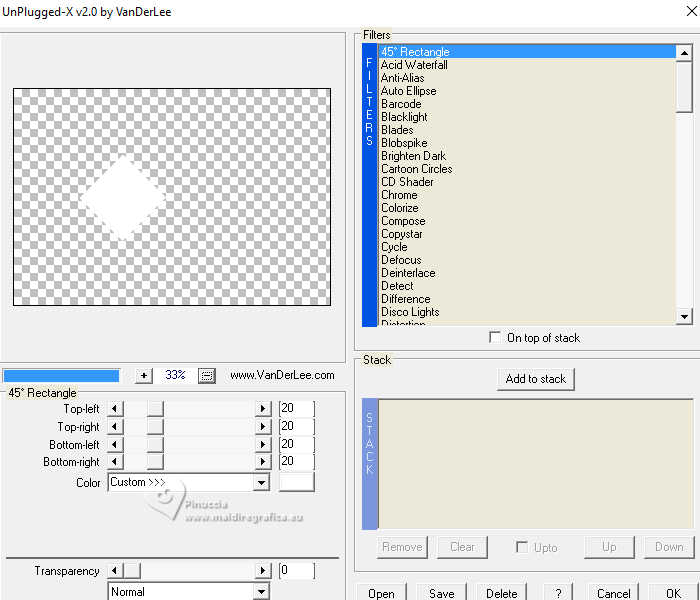700x600 pixels.
Task: Open the www.VanDerLee.com link
Action: (x=282, y=375)
